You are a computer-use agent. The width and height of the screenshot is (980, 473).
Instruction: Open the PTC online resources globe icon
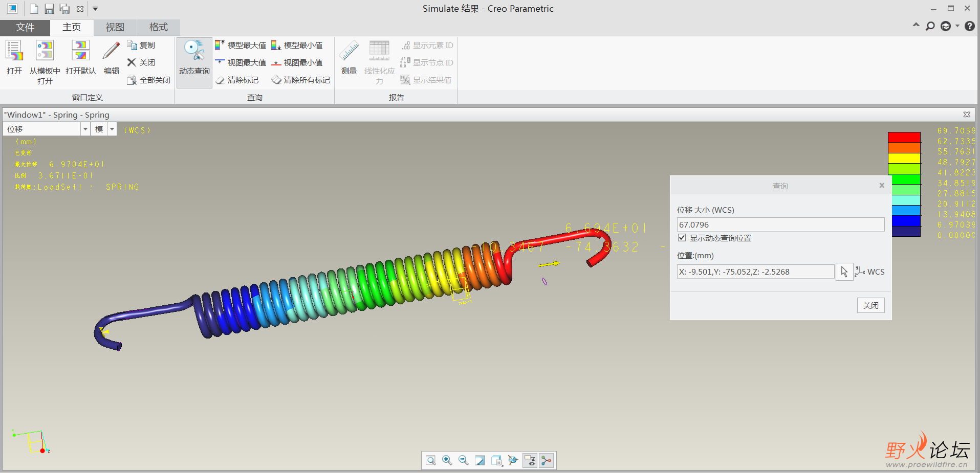(946, 26)
